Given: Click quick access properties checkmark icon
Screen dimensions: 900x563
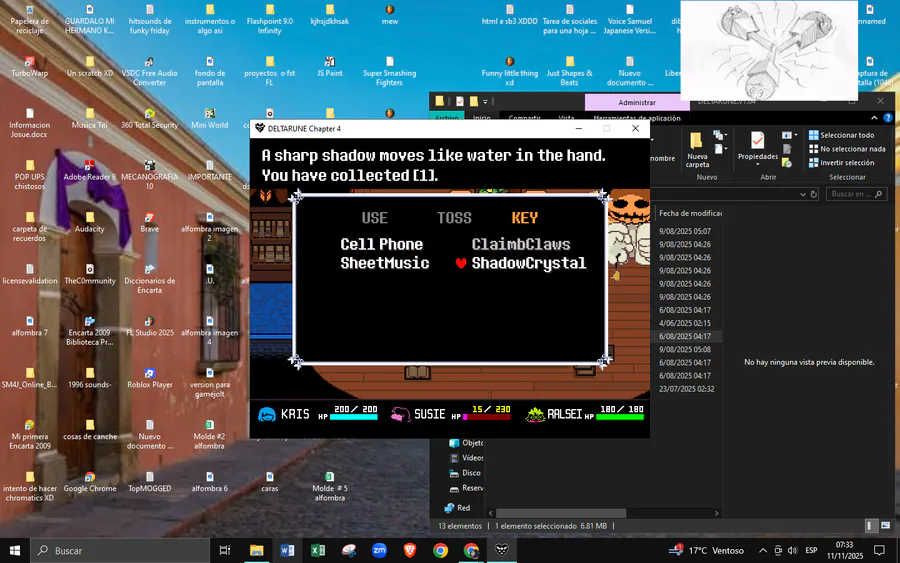Looking at the screenshot, I should [x=460, y=102].
